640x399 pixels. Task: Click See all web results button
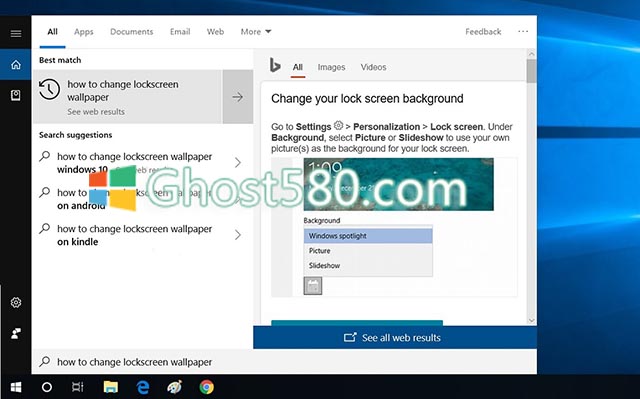(395, 337)
